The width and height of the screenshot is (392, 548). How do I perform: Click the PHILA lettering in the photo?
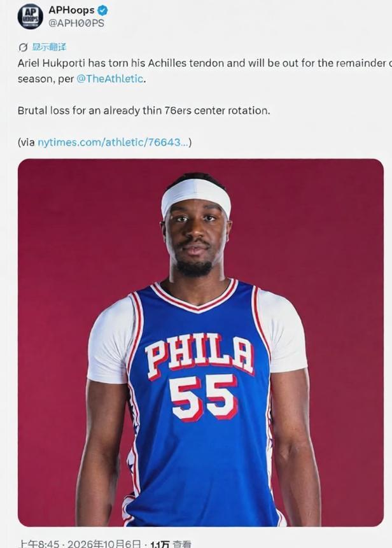[200, 356]
